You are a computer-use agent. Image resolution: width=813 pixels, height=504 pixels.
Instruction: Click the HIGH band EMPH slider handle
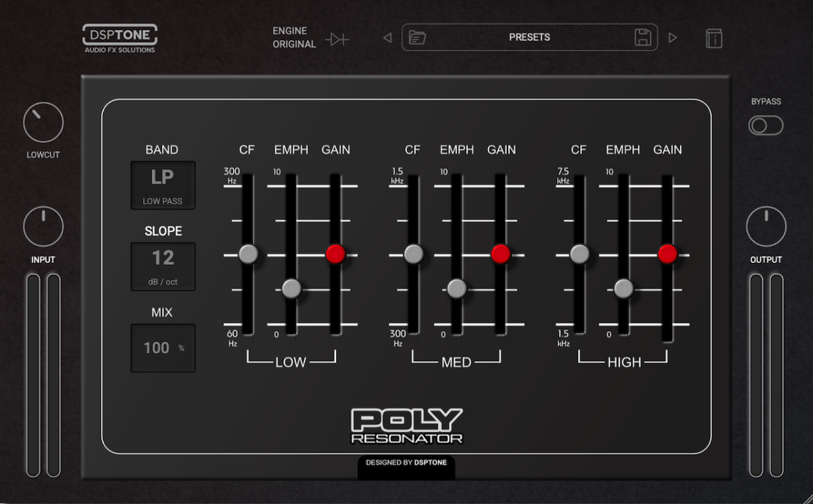point(623,289)
